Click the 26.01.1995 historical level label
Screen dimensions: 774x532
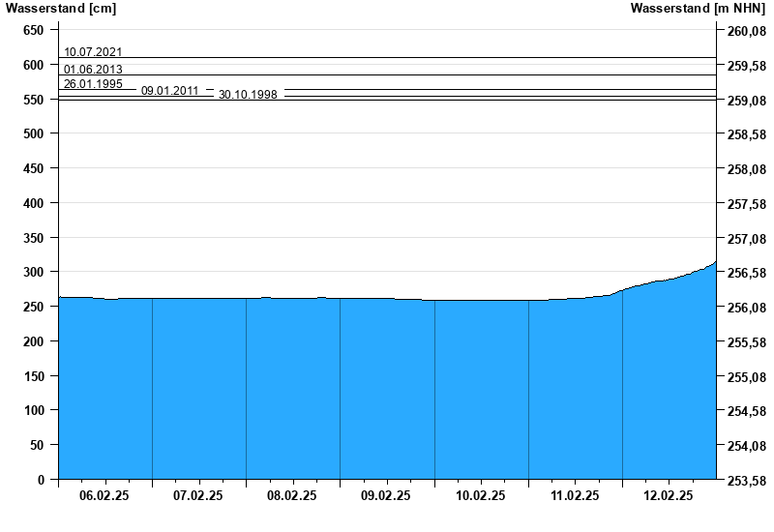pos(93,84)
